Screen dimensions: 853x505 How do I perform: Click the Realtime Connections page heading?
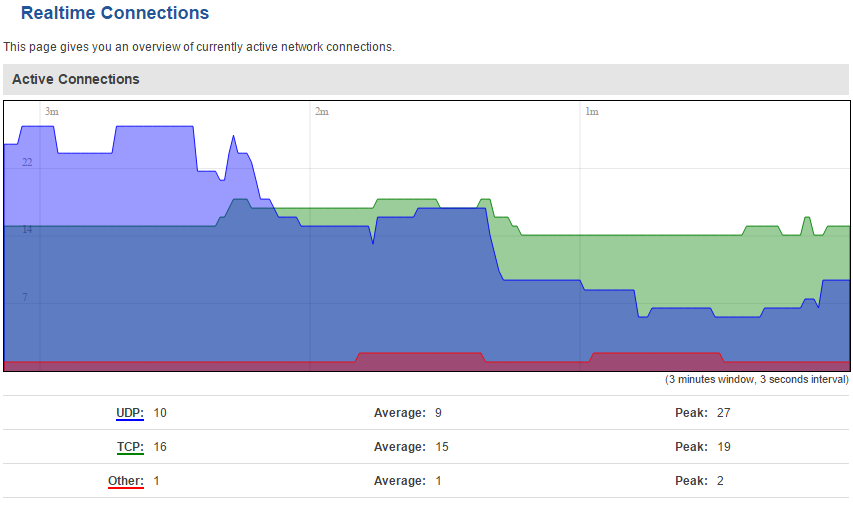click(115, 14)
